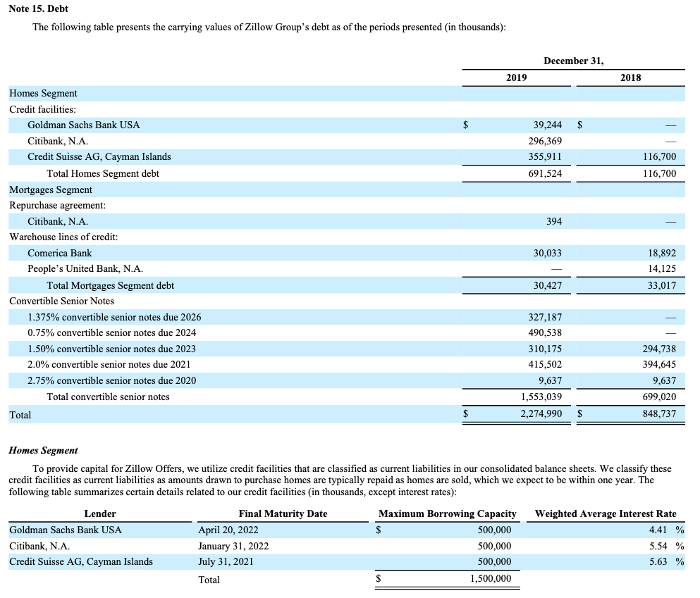700x598 pixels.
Task: Select the italic 'Homes Segment' subsection heading
Action: [x=43, y=450]
